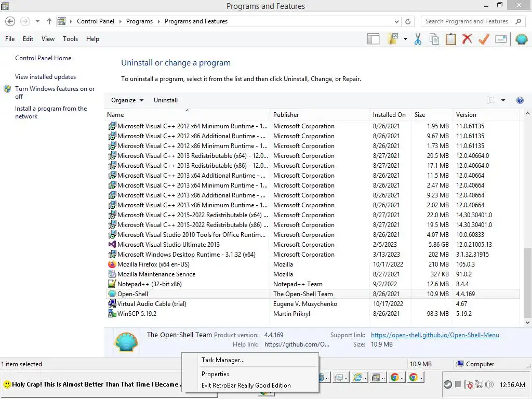The image size is (532, 399).
Task: Click Control Panel in the breadcrumb
Action: [96, 21]
